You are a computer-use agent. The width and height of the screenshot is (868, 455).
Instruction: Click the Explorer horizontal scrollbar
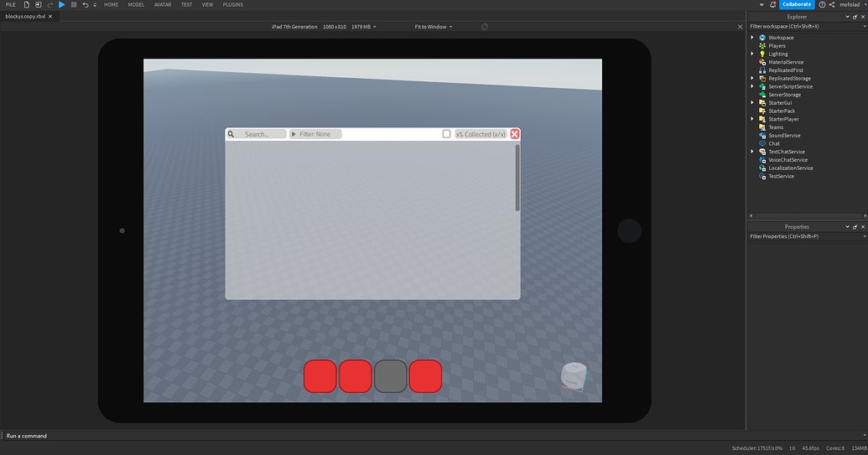pyautogui.click(x=808, y=215)
